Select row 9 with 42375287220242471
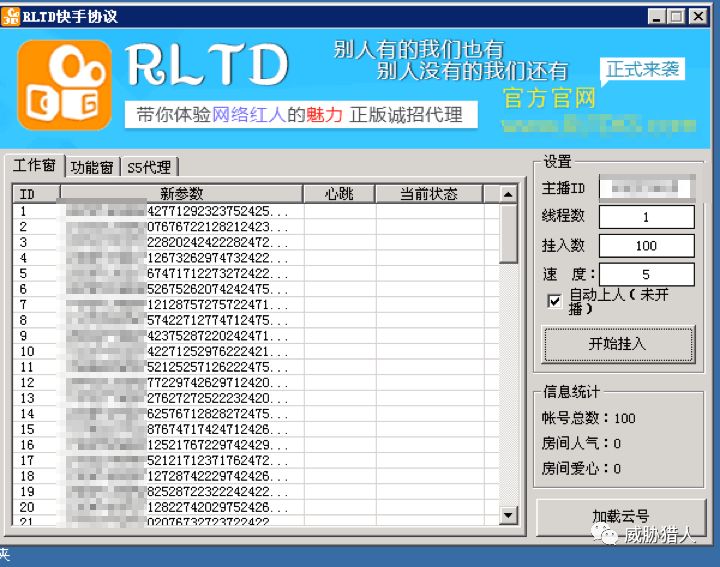 pyautogui.click(x=256, y=336)
